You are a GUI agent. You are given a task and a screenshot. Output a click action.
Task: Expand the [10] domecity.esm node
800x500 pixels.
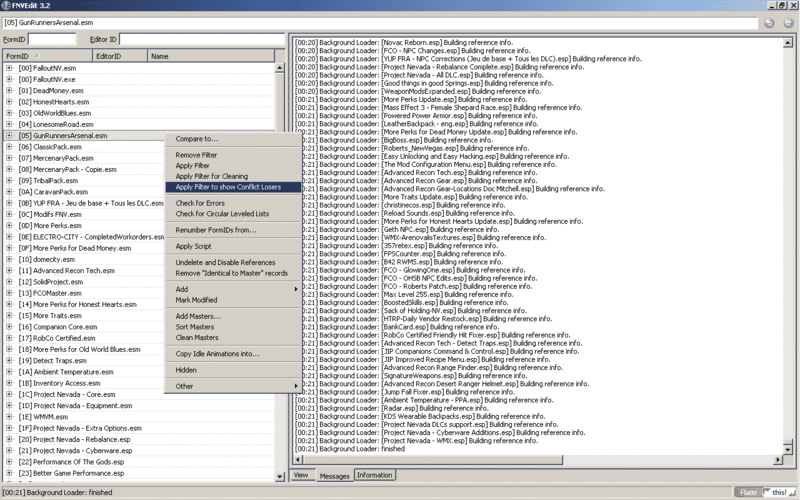[9, 259]
